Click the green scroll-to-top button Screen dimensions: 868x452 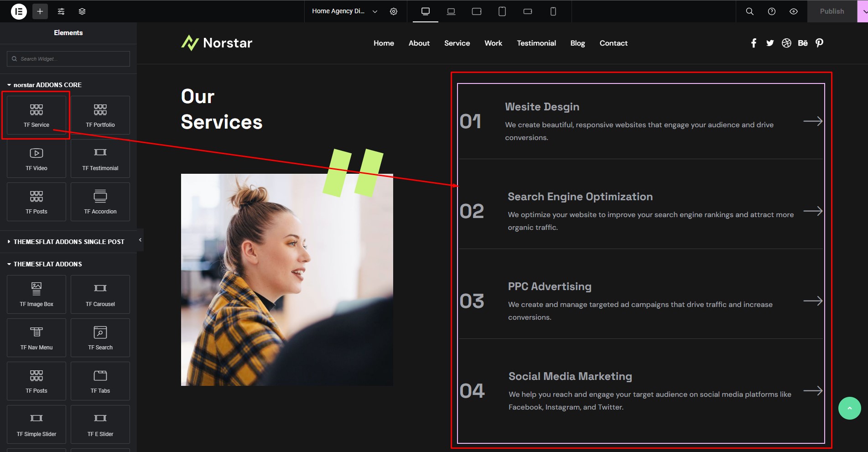pyautogui.click(x=849, y=408)
